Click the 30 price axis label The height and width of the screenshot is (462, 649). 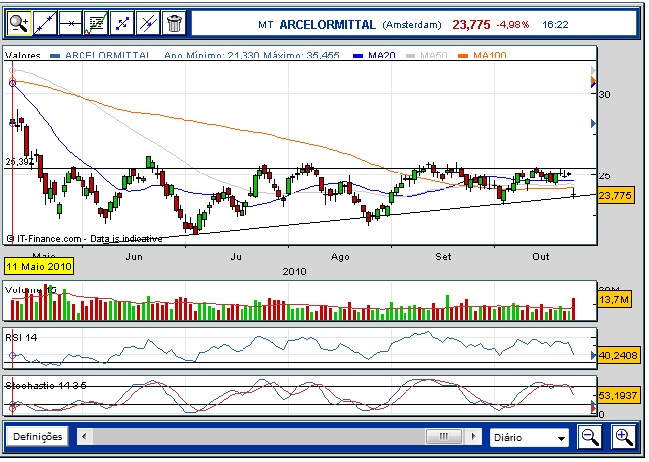pyautogui.click(x=604, y=95)
